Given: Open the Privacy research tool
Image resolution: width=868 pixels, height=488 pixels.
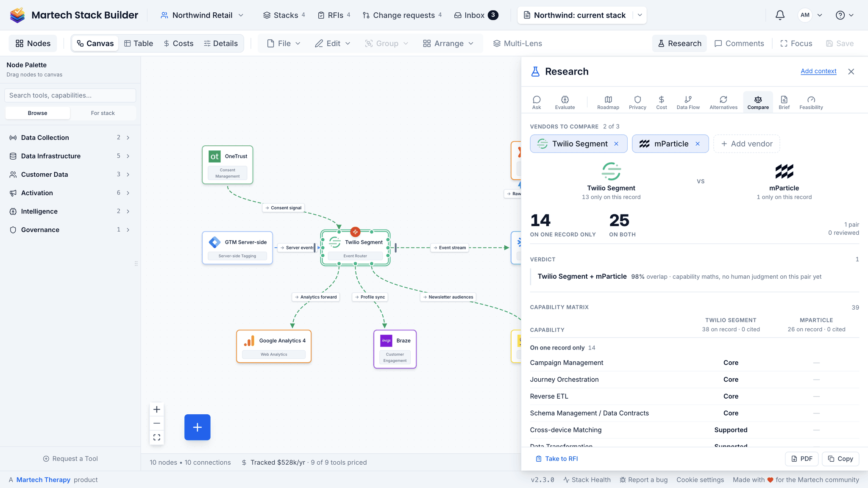Looking at the screenshot, I should 637,103.
